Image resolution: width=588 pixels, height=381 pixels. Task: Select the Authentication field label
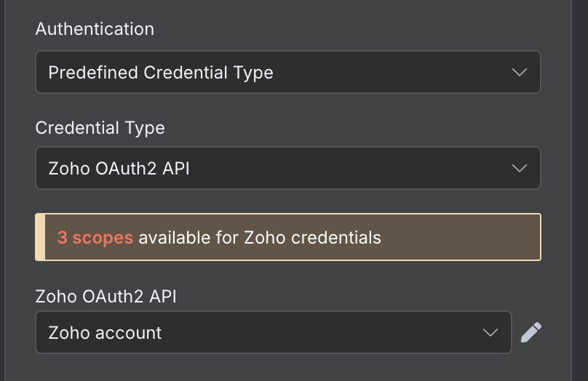coord(95,29)
